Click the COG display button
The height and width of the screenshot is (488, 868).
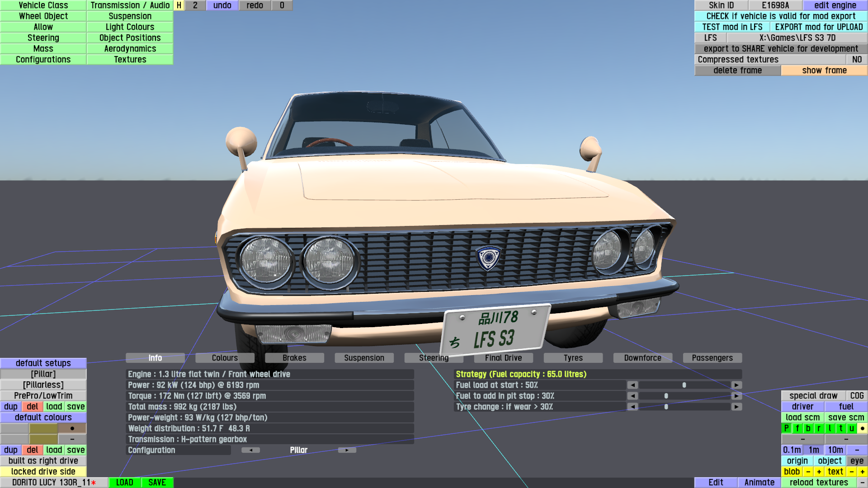(x=857, y=395)
